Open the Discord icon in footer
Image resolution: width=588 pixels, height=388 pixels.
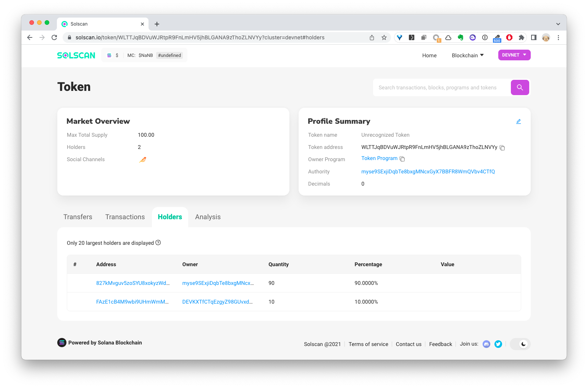coord(486,344)
